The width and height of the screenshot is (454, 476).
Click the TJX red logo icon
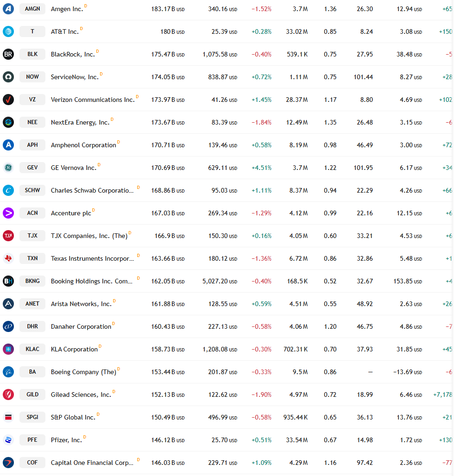tap(8, 236)
